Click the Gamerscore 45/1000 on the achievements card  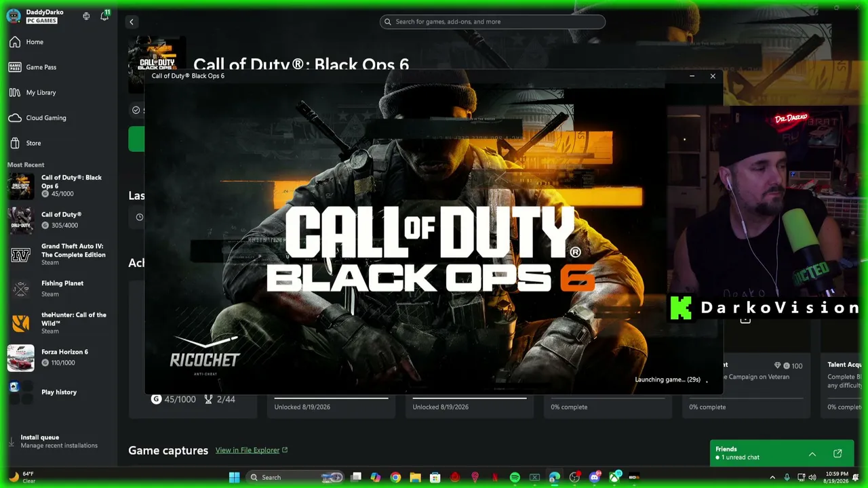174,399
